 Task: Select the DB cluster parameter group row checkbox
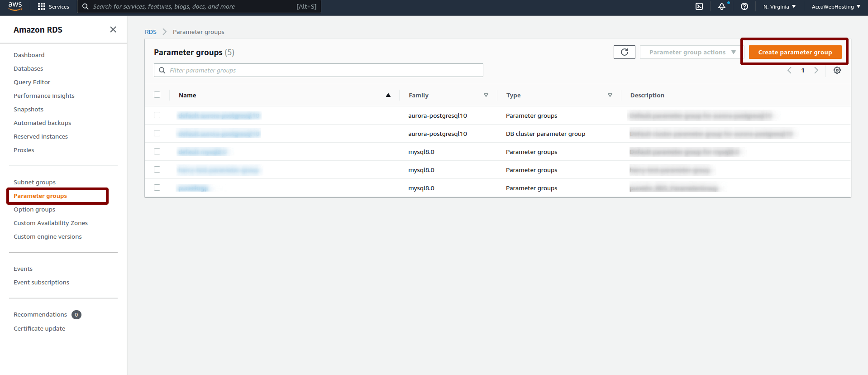(x=157, y=133)
